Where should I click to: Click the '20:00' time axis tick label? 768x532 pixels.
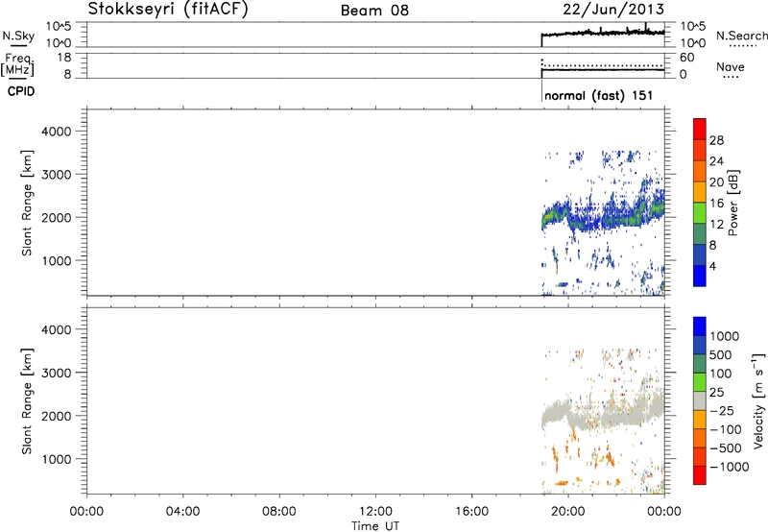(x=568, y=512)
